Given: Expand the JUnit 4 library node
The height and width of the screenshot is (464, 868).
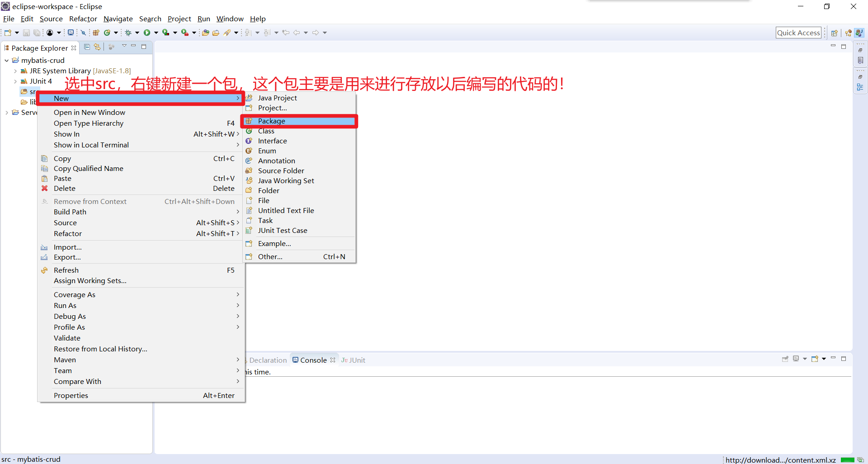Looking at the screenshot, I should click(15, 81).
